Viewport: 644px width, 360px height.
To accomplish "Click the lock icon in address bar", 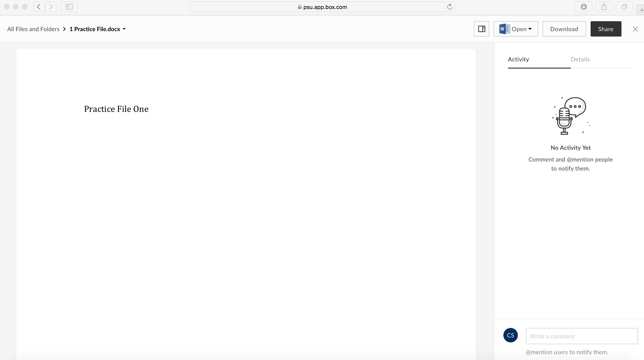I will (x=299, y=7).
